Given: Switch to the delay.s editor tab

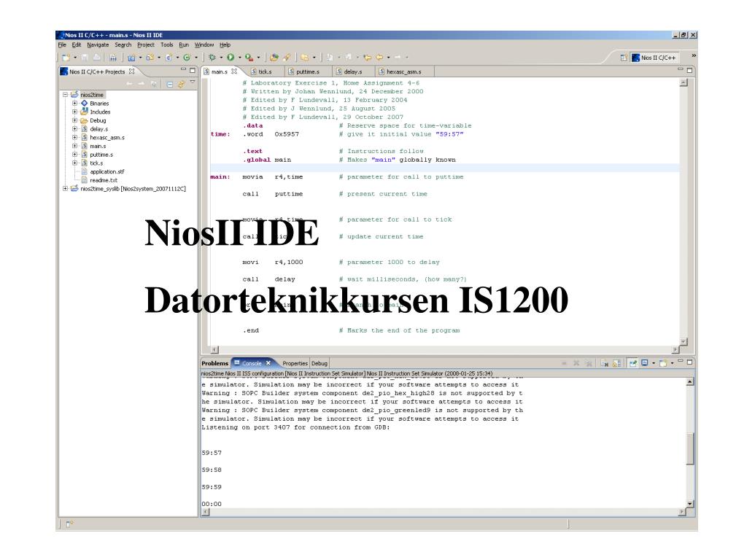Looking at the screenshot, I should click(349, 71).
